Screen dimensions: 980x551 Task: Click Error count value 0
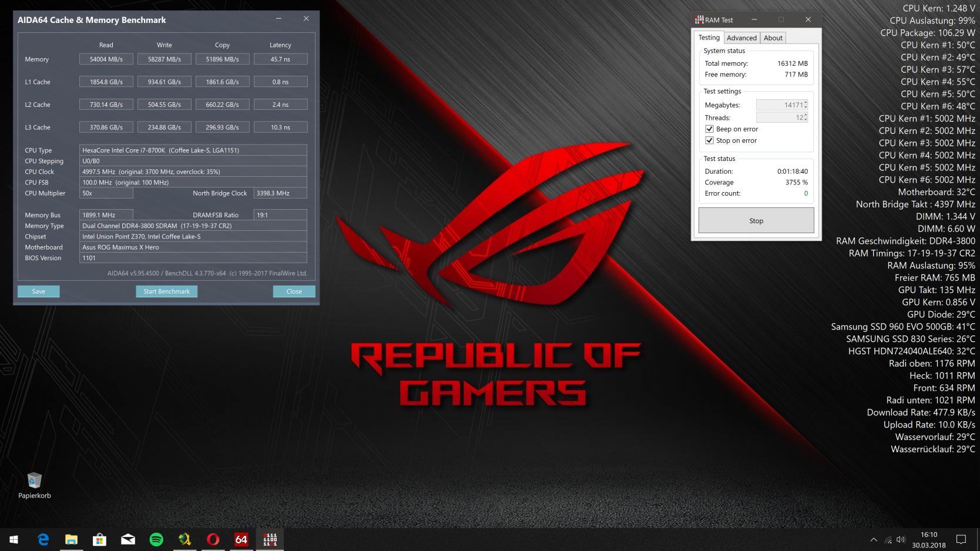[806, 193]
